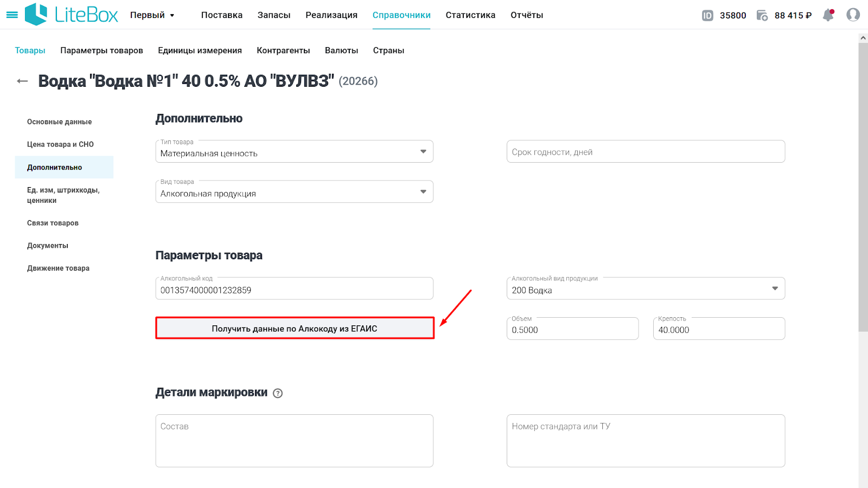Open the Запасы menu
Viewport: 868px width, 488px height.
pos(274,15)
